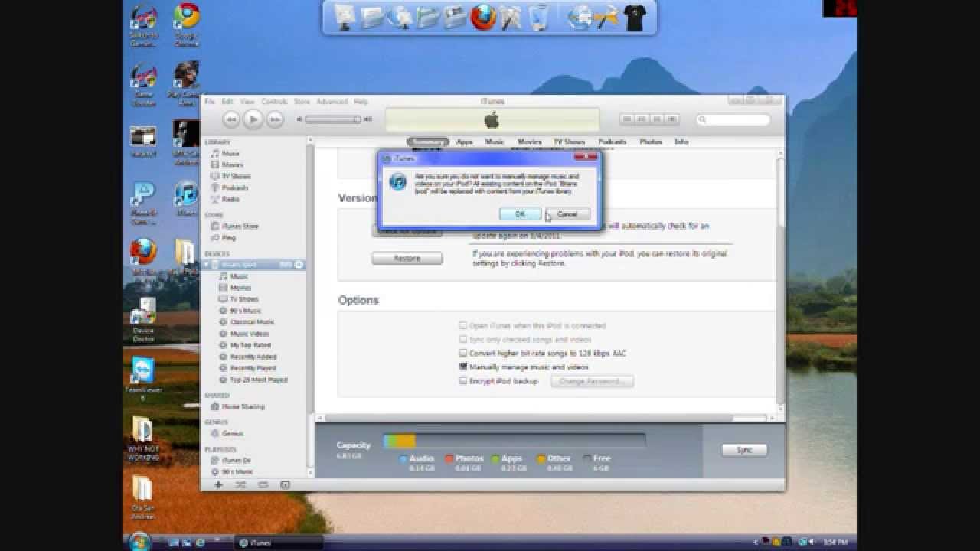Uncheck Manually manage music and videos
Image resolution: width=980 pixels, height=551 pixels.
pyautogui.click(x=463, y=367)
